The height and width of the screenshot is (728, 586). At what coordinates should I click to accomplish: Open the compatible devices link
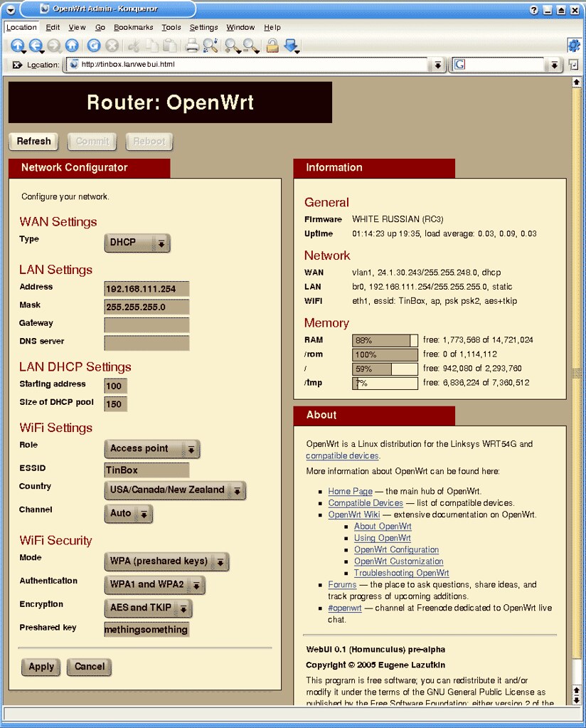click(x=342, y=456)
